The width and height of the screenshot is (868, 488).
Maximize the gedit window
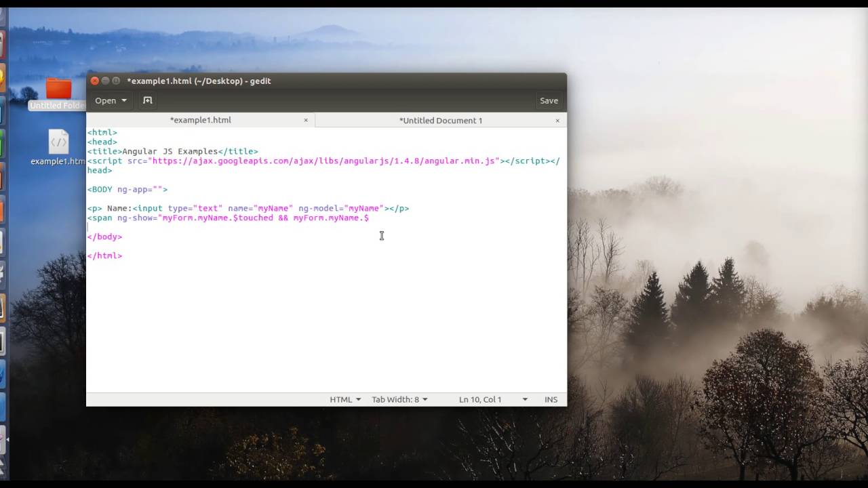(x=116, y=81)
